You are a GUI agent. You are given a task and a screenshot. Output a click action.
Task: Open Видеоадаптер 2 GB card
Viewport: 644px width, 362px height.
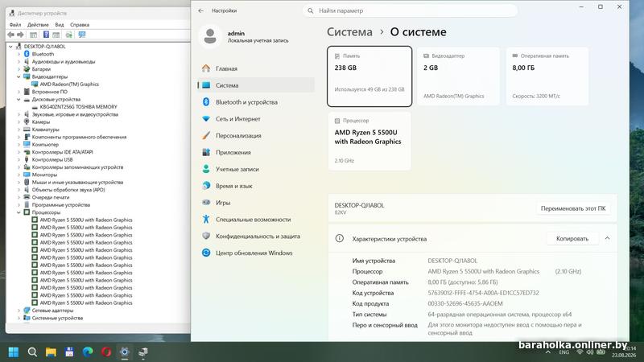458,76
